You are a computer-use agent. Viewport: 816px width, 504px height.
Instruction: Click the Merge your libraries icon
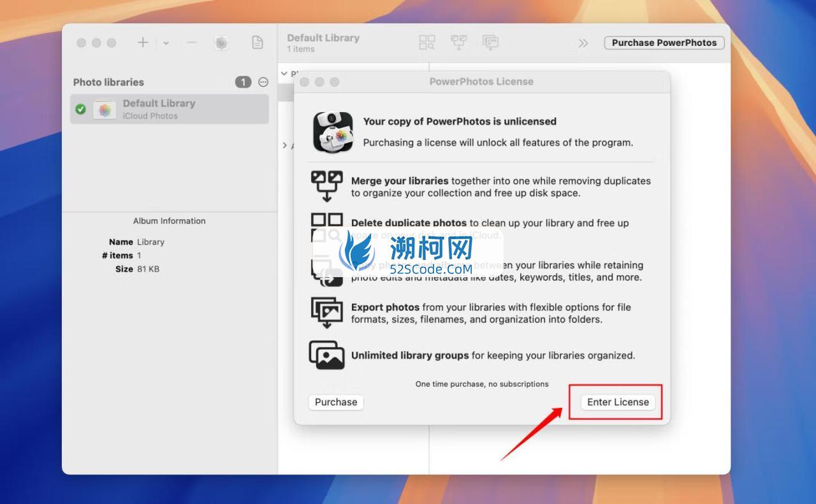point(326,186)
